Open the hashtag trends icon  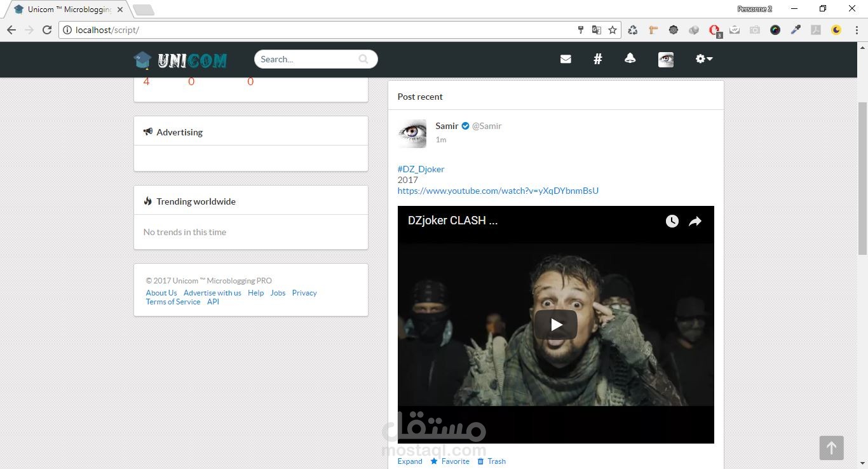(x=598, y=59)
